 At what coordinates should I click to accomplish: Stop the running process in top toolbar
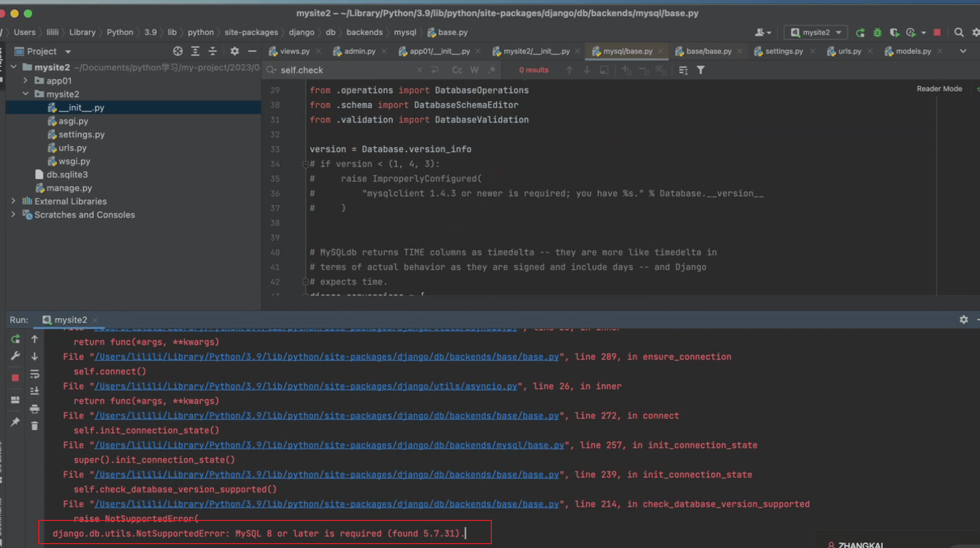937,33
